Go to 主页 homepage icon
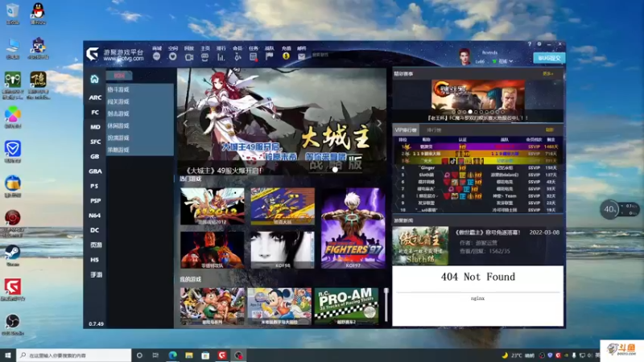The image size is (644, 362). (205, 57)
